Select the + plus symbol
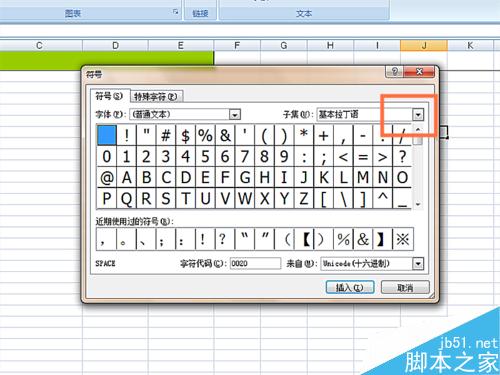Screen dimensions: 500x375 click(x=323, y=136)
